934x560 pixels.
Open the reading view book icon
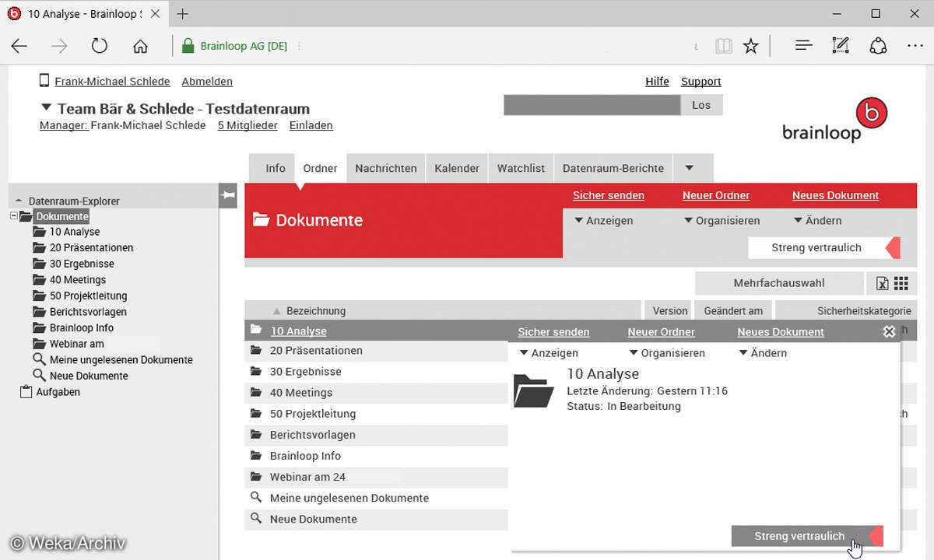(724, 46)
